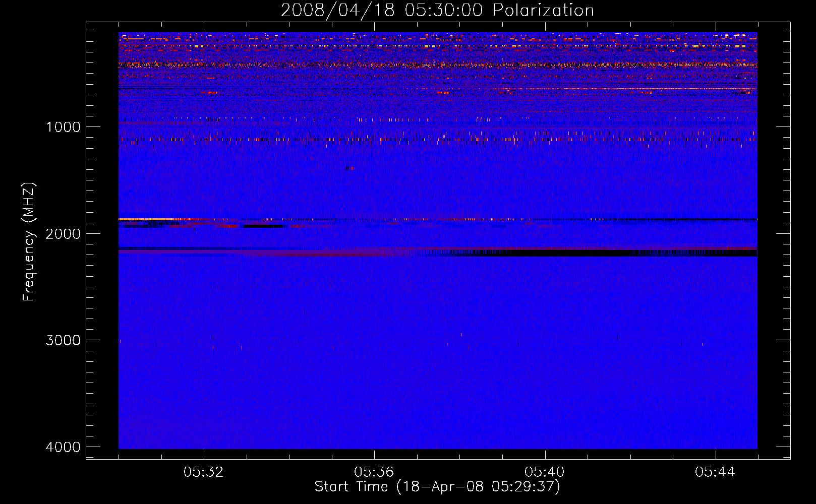816x504 pixels.
Task: Click the 05:44 time tick label
Action: pos(715,472)
